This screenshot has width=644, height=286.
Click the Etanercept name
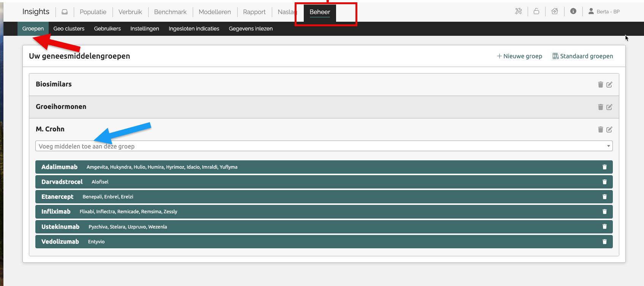click(x=57, y=197)
